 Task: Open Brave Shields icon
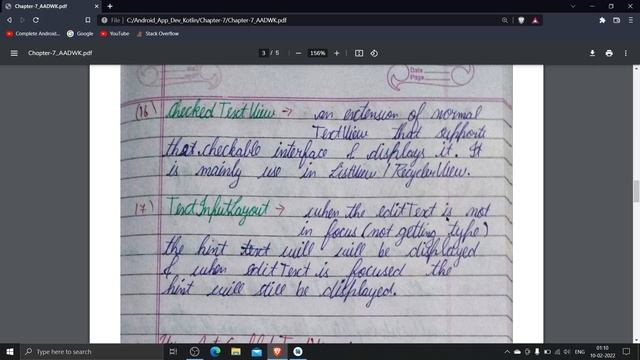tap(521, 20)
